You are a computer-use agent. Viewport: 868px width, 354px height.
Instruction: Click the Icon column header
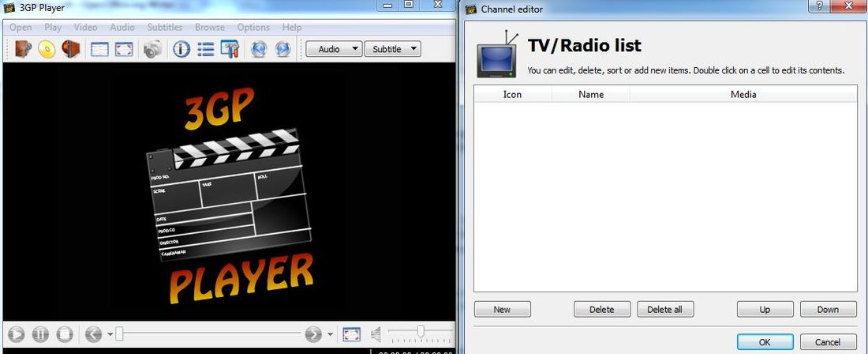[513, 94]
